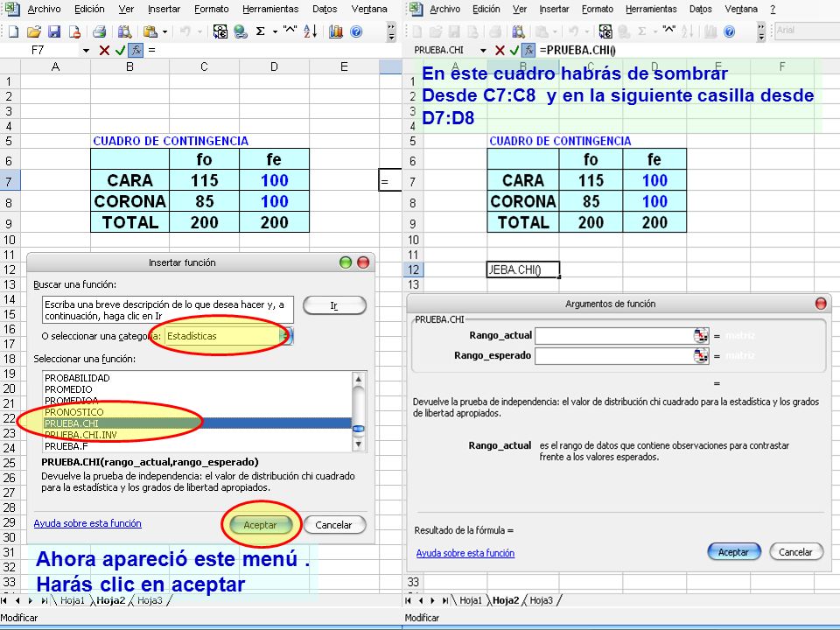This screenshot has height=630, width=840.
Task: Open Insertar menu in left window
Action: [x=164, y=9]
